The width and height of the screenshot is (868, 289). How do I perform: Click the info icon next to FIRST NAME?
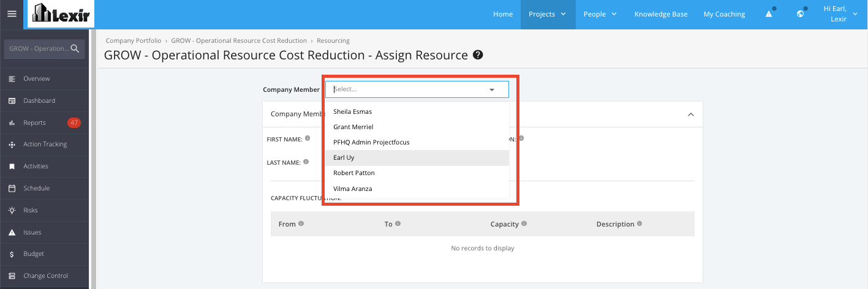[308, 138]
